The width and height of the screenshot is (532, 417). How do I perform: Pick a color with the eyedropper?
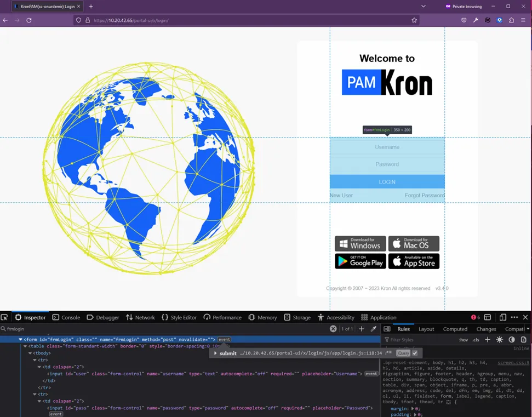(x=374, y=329)
